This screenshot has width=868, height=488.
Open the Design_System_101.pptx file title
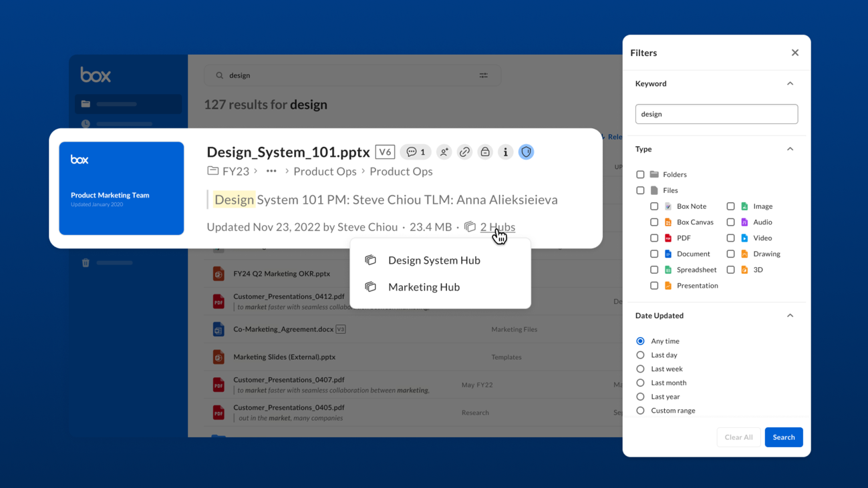288,152
